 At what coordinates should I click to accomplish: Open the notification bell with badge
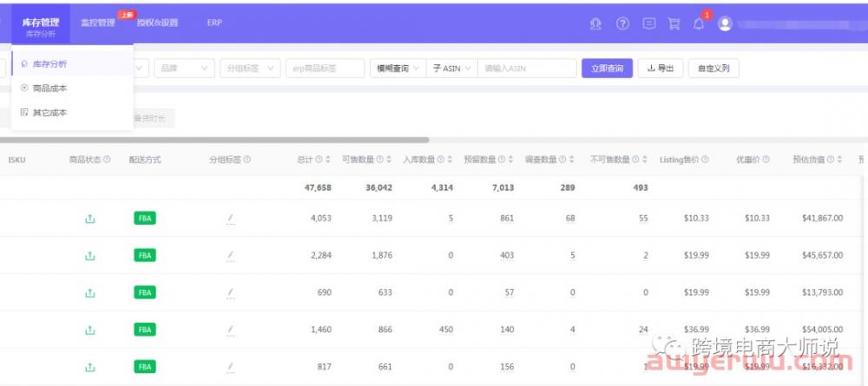tap(699, 23)
